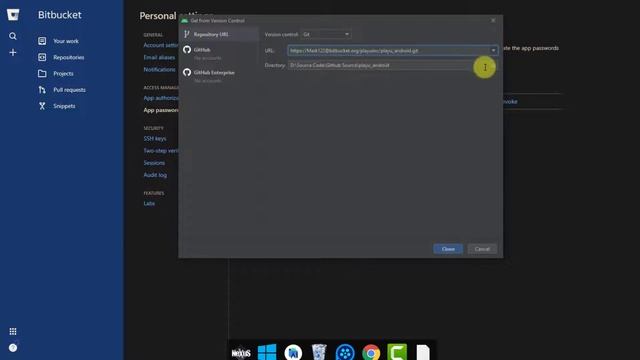Image resolution: width=640 pixels, height=360 pixels.
Task: Launch Nexus dock icon
Action: (x=241, y=353)
